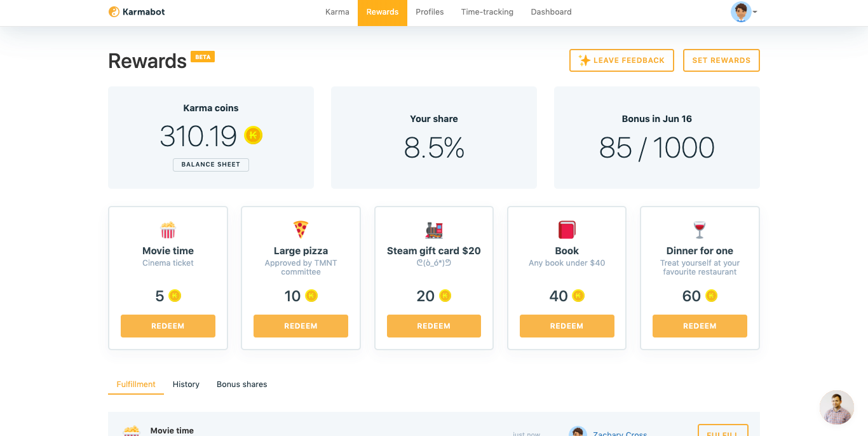Select the Rewards nav tab
Image resolution: width=868 pixels, height=436 pixels.
click(x=383, y=13)
